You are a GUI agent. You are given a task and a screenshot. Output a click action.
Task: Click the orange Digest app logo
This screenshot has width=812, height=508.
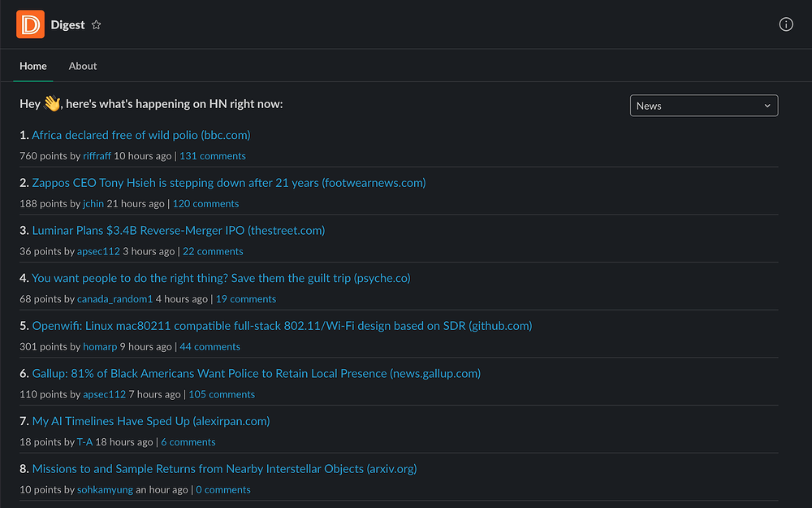(x=30, y=24)
